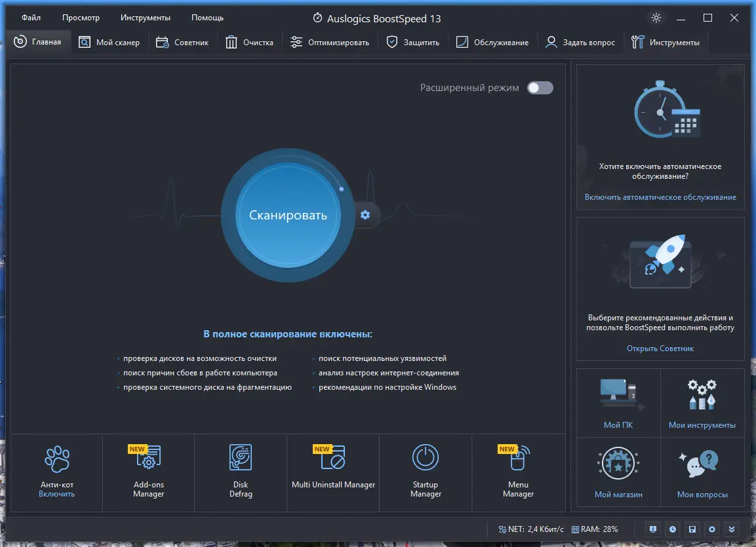This screenshot has width=756, height=547.
Task: Toggle the theme brightness sun icon
Action: [x=656, y=18]
